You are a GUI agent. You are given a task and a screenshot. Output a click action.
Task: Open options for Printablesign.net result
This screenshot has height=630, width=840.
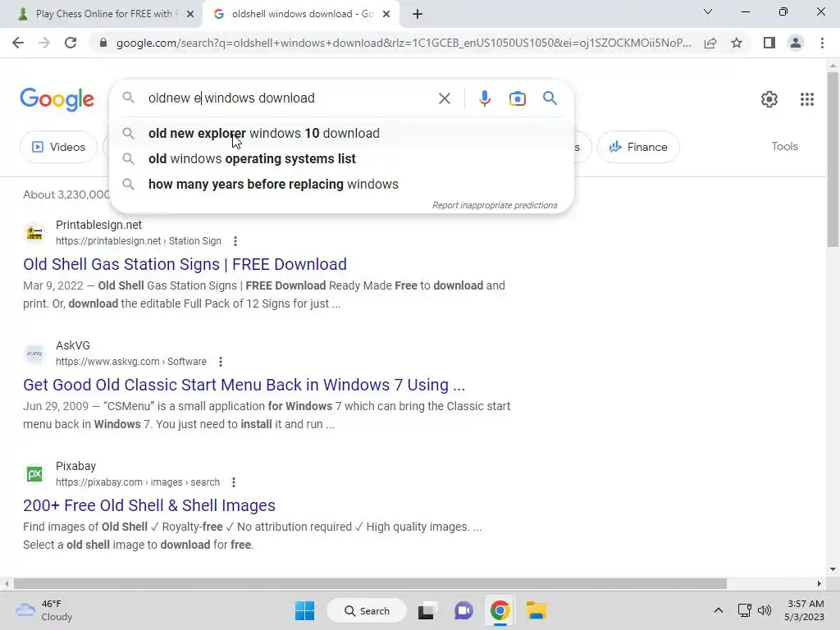235,241
